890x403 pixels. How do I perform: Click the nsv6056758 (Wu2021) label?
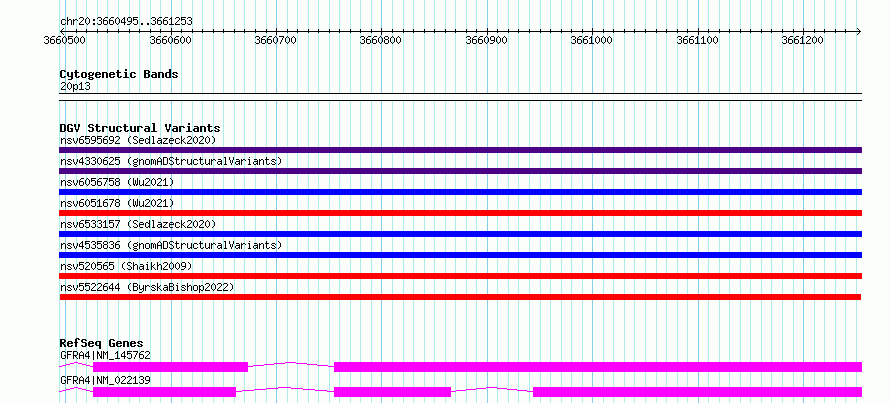coord(117,182)
